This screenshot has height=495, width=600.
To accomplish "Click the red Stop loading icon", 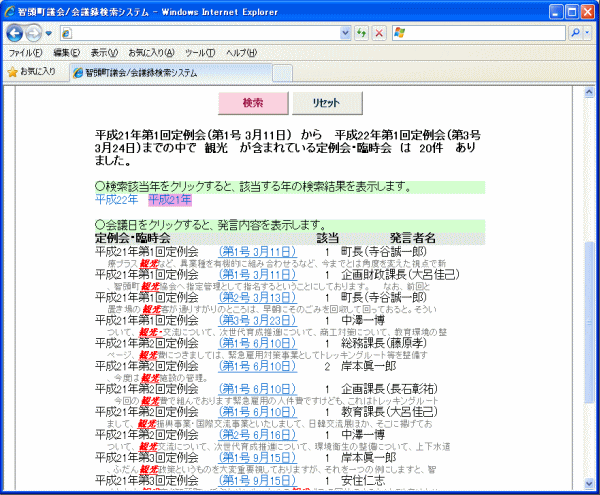I will [x=379, y=33].
